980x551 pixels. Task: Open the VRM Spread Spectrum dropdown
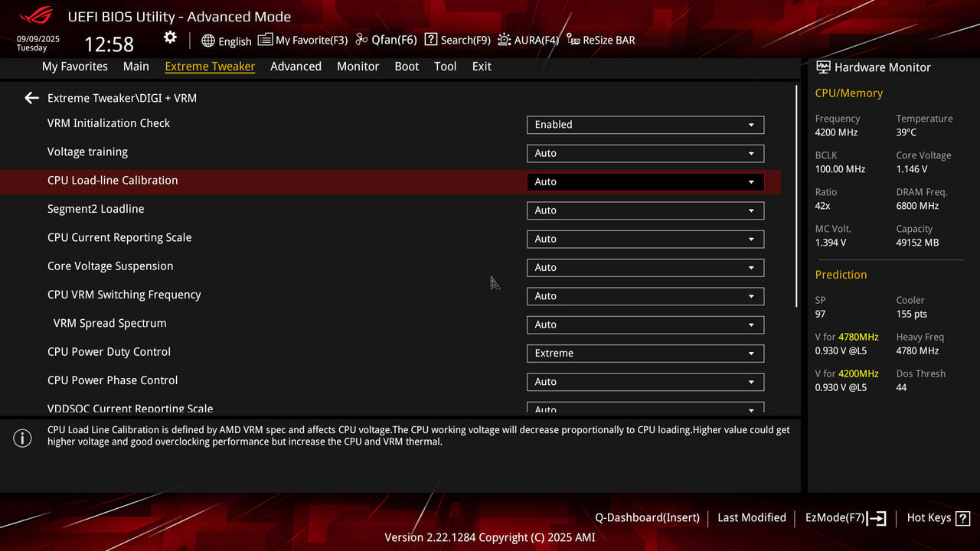pos(645,324)
